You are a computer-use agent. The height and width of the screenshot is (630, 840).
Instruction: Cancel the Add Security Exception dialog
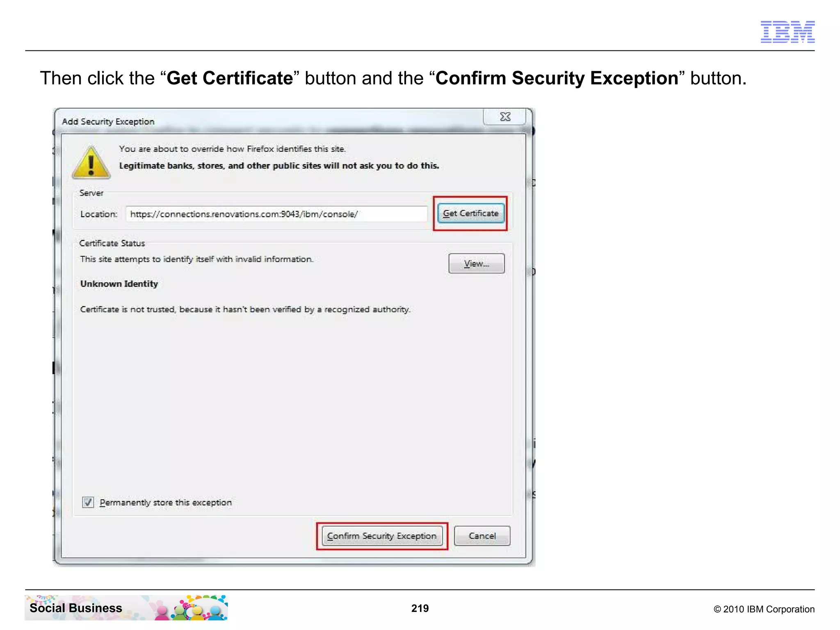pyautogui.click(x=482, y=536)
